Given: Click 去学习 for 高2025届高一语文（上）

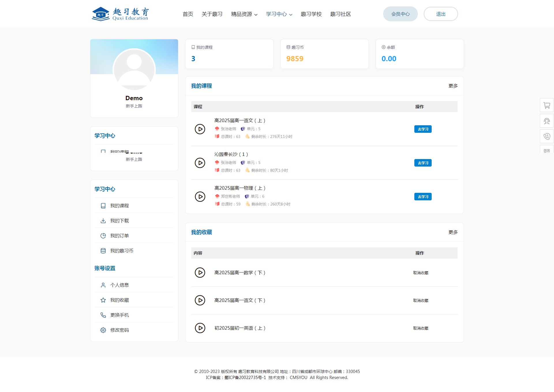Looking at the screenshot, I should point(423,129).
